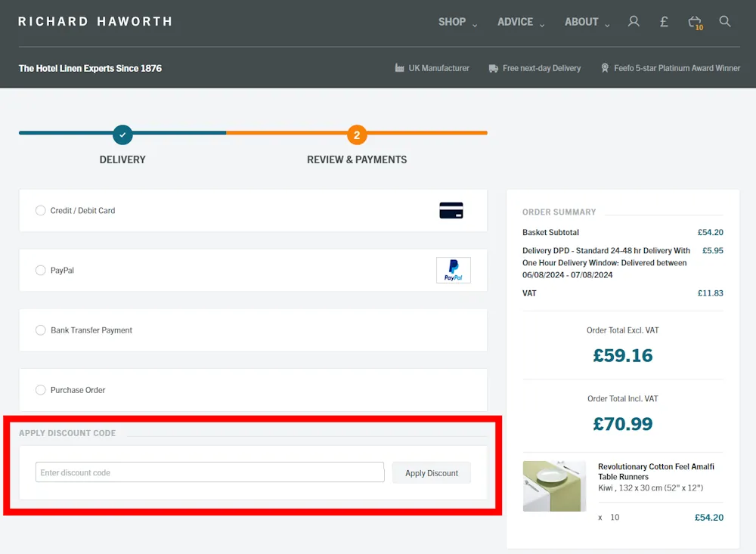Click the ORDER SUMMARY heading

click(559, 212)
